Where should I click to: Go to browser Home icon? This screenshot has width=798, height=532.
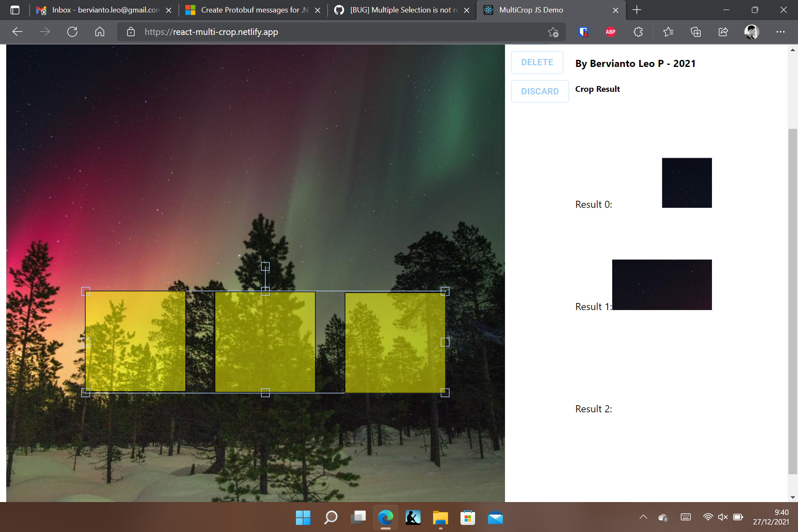pyautogui.click(x=100, y=32)
